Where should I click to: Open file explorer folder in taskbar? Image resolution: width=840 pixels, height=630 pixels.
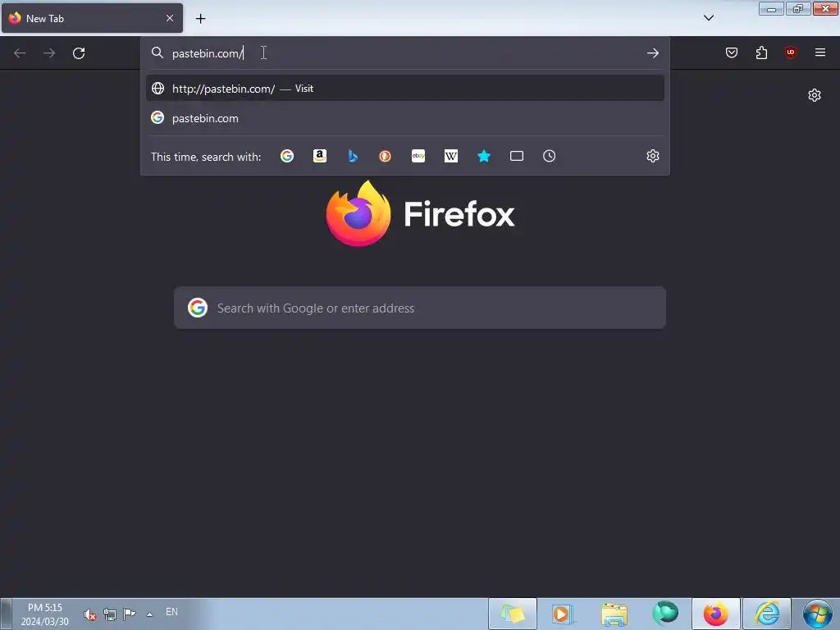[614, 614]
